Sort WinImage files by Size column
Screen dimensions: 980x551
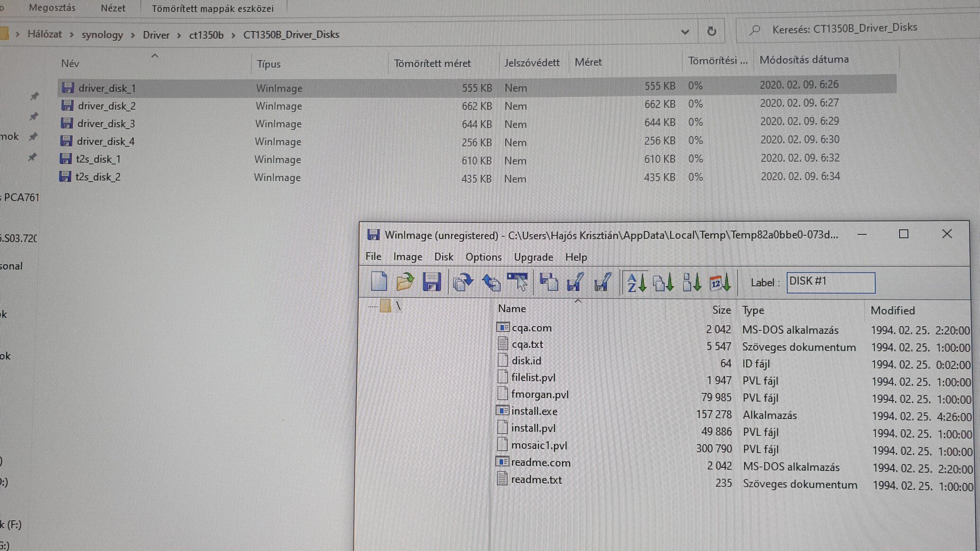tap(721, 310)
